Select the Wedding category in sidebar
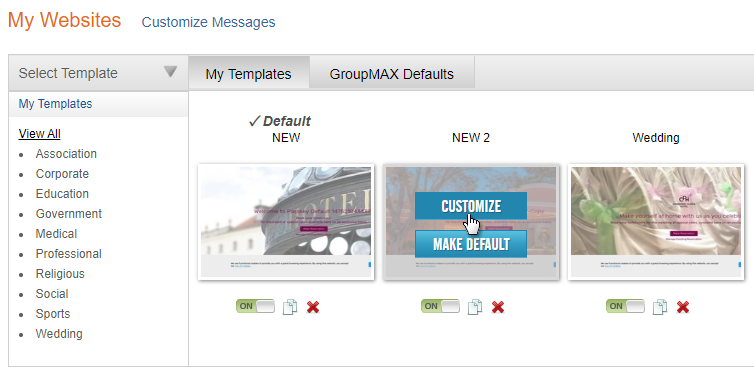 point(59,334)
